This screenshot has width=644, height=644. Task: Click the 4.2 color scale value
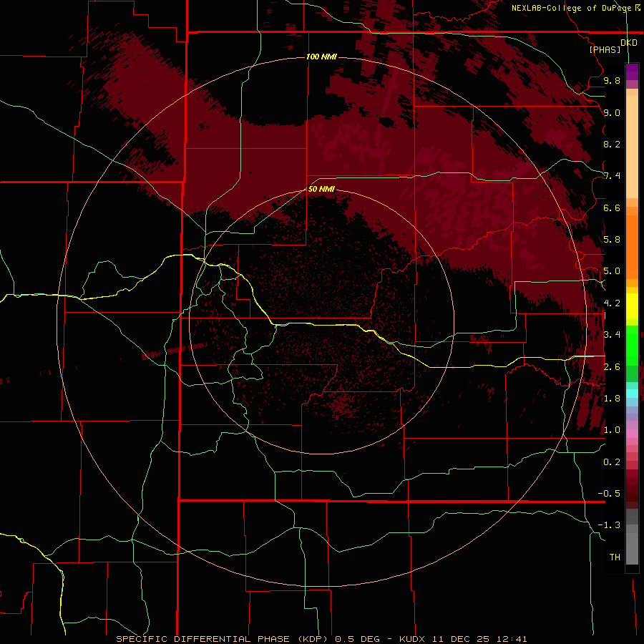[612, 303]
